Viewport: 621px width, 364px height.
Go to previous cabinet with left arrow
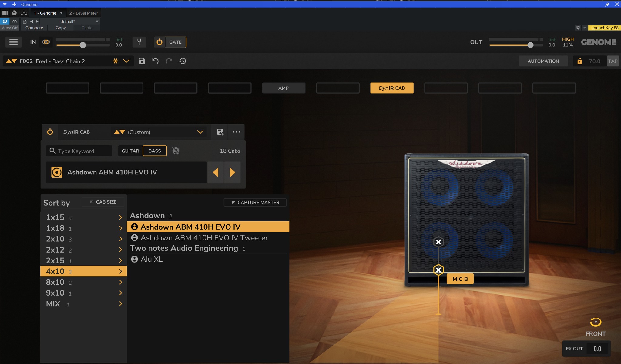(216, 172)
